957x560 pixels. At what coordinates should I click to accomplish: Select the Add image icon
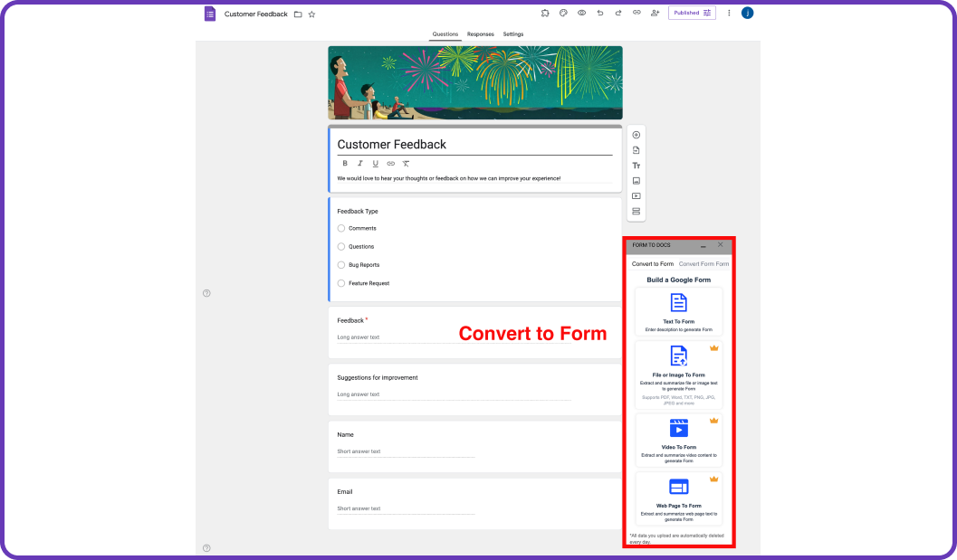point(636,180)
